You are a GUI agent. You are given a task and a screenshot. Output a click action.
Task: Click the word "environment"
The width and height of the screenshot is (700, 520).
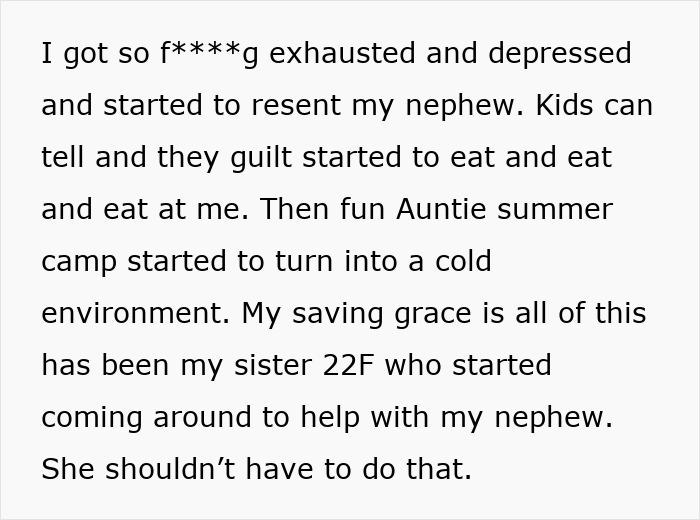(132, 314)
